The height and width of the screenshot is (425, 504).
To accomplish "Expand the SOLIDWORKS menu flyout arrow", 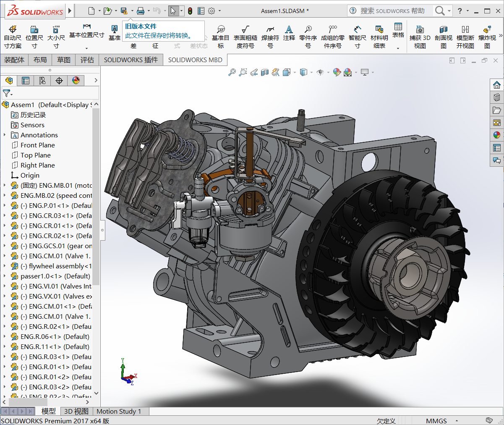I will pos(70,10).
